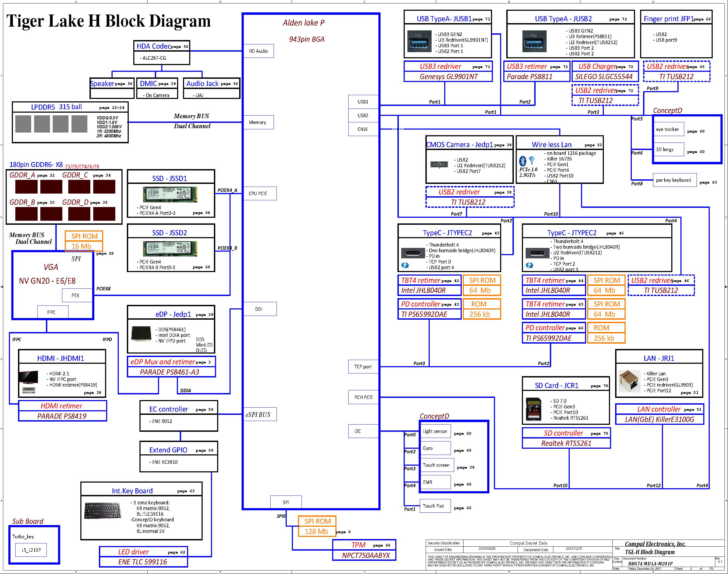Click the HD Audio port box
Image resolution: width=728 pixels, height=574 pixels.
pos(258,51)
